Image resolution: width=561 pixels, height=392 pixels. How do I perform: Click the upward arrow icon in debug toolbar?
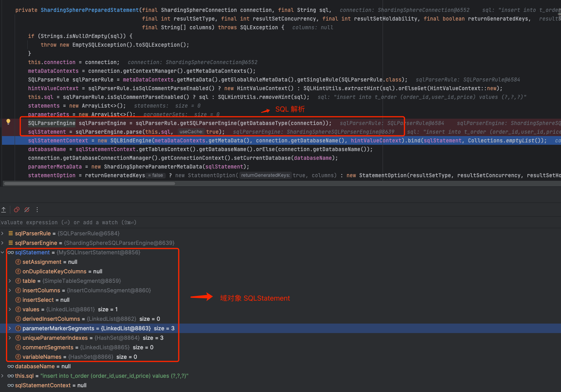pos(4,210)
